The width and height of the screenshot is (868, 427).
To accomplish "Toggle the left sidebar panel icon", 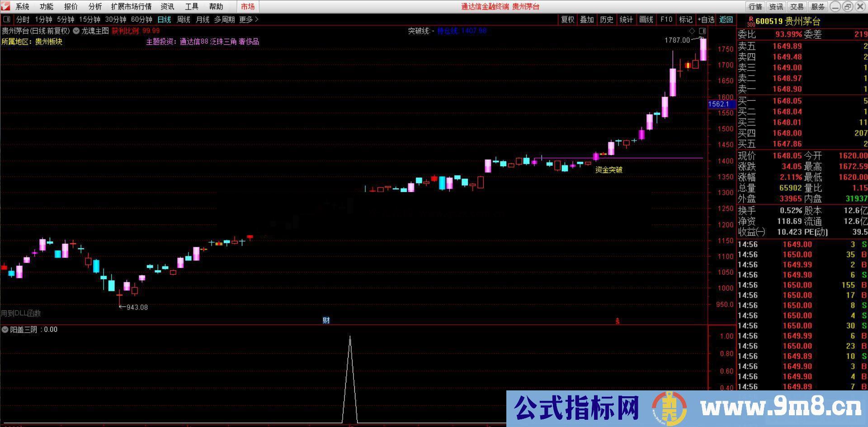I will pos(7,19).
